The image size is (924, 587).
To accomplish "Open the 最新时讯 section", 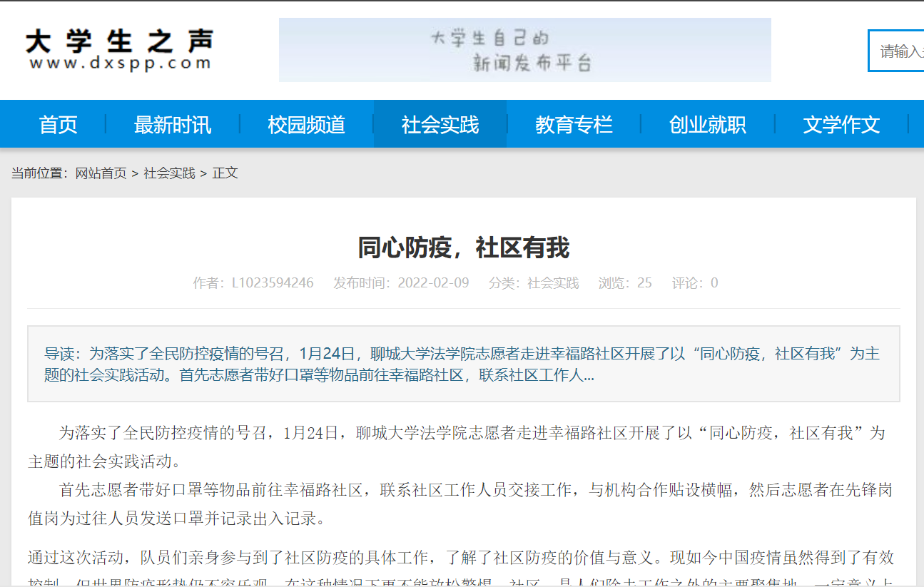I will pyautogui.click(x=171, y=123).
